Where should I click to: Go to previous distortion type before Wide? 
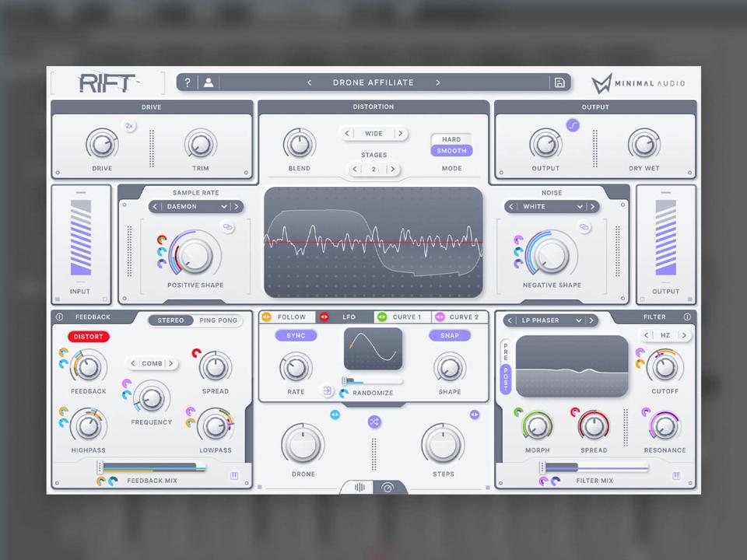347,133
